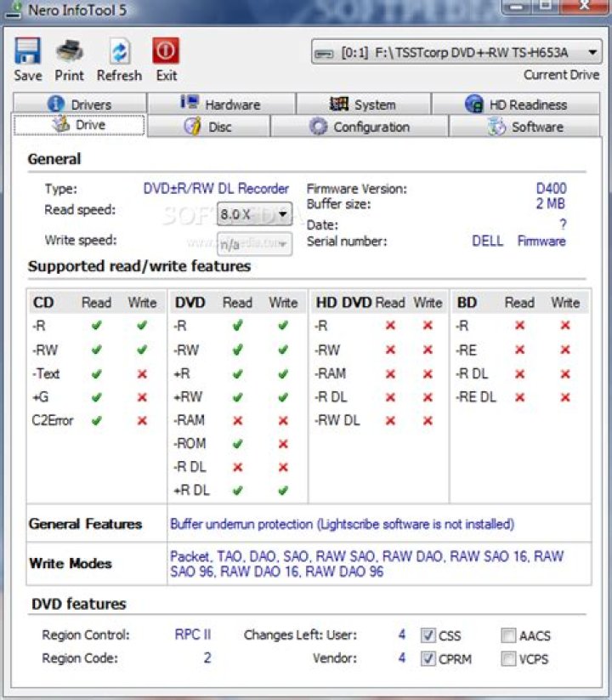This screenshot has width=612, height=700.
Task: Switch to the Disc tab
Action: coord(208,127)
